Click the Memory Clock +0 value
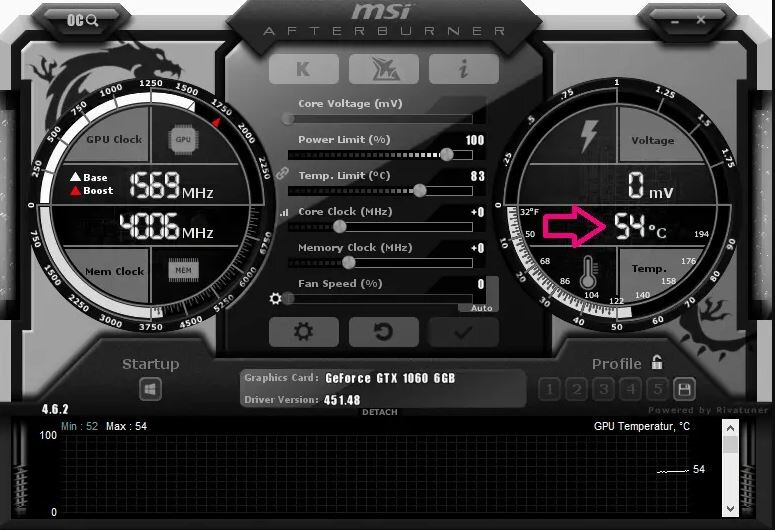Screen dimensions: 775x530 pos(477,248)
